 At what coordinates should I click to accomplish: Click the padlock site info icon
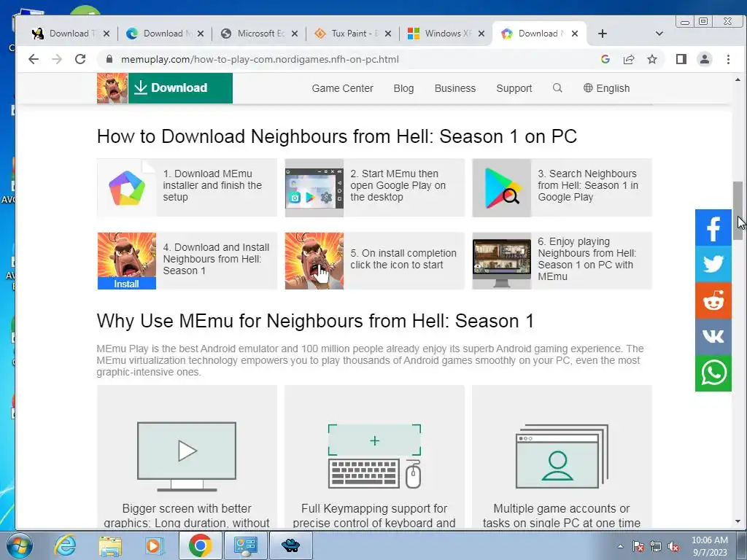[x=109, y=59]
